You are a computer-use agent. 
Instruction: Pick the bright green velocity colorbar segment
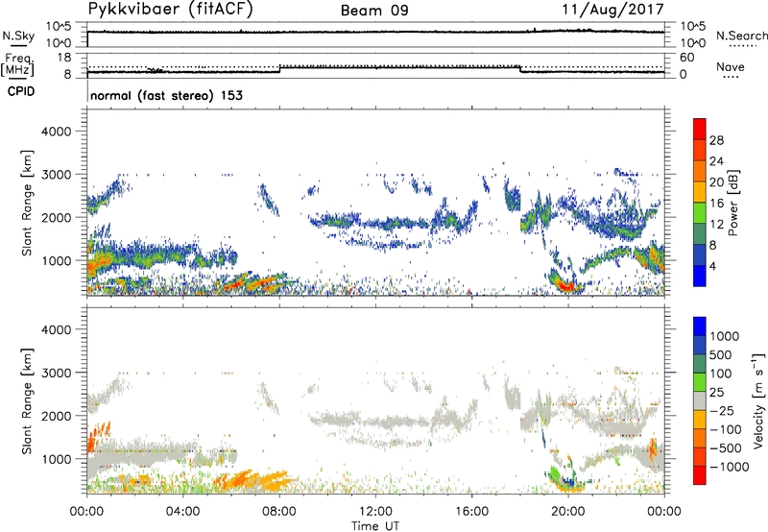(x=700, y=382)
